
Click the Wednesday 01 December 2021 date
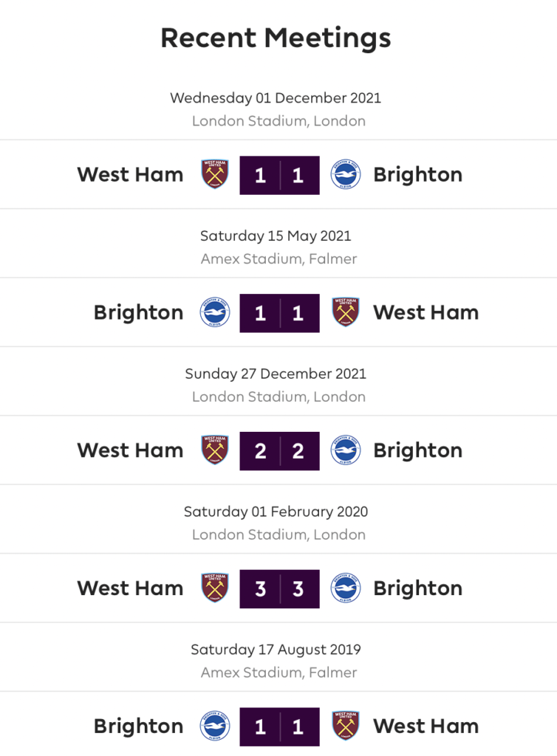point(276,98)
